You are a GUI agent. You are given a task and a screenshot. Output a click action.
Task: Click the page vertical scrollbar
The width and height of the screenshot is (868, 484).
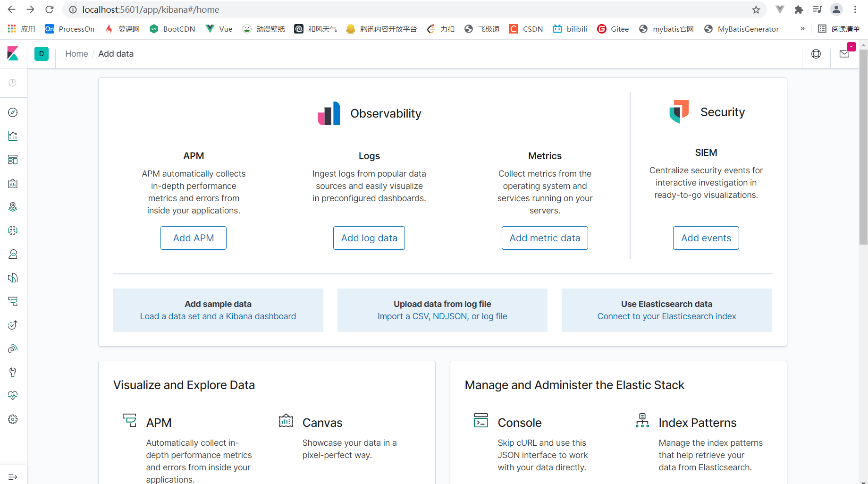click(863, 146)
